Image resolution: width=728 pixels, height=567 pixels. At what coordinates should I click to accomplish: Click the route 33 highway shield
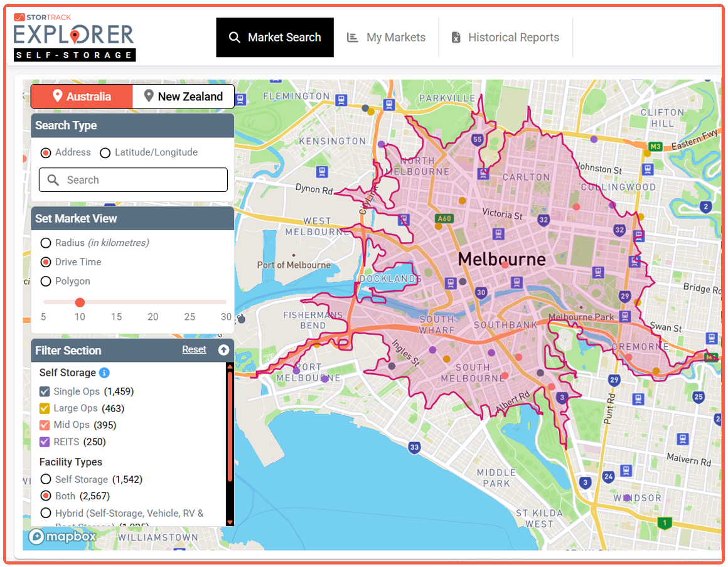[x=414, y=447]
